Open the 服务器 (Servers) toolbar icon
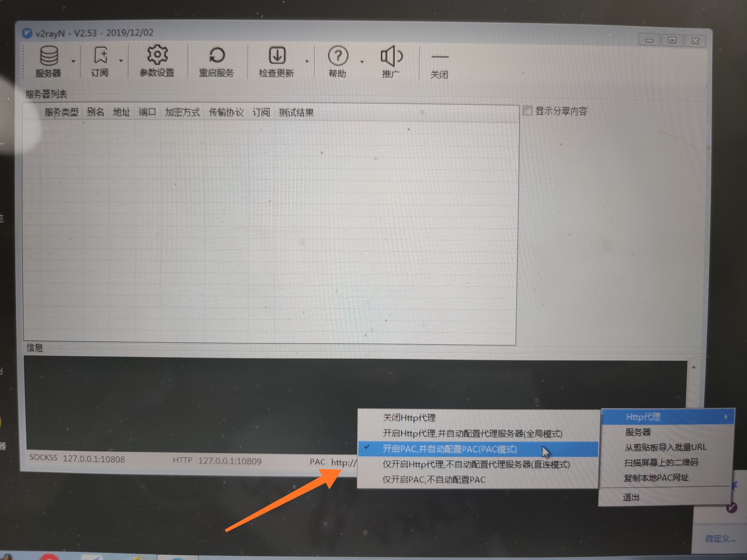This screenshot has height=560, width=747. tap(49, 61)
